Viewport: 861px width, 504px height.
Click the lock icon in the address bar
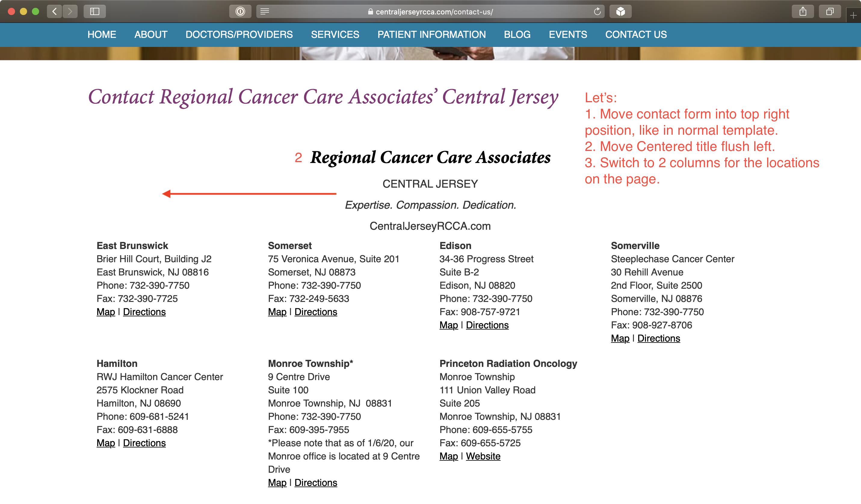[x=370, y=12]
